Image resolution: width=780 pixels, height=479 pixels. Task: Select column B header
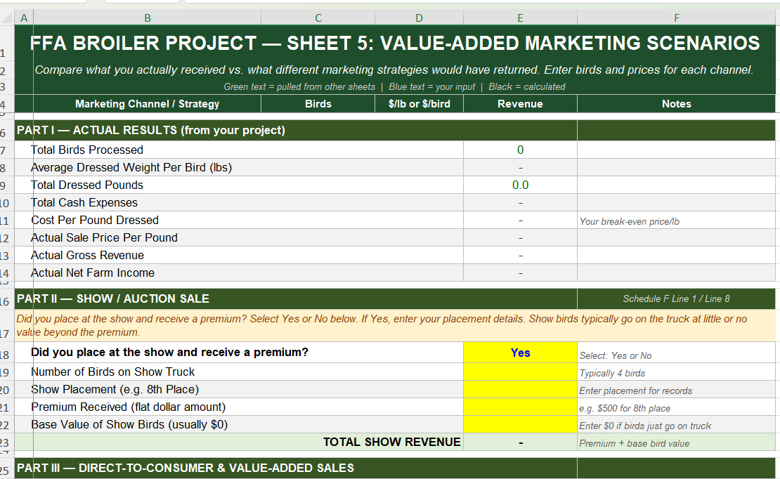[147, 18]
